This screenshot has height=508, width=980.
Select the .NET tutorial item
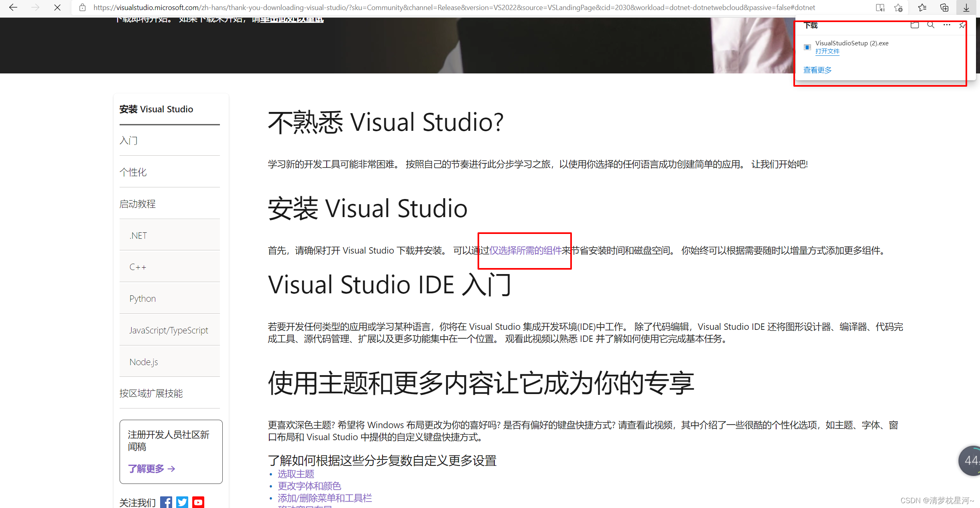point(169,235)
